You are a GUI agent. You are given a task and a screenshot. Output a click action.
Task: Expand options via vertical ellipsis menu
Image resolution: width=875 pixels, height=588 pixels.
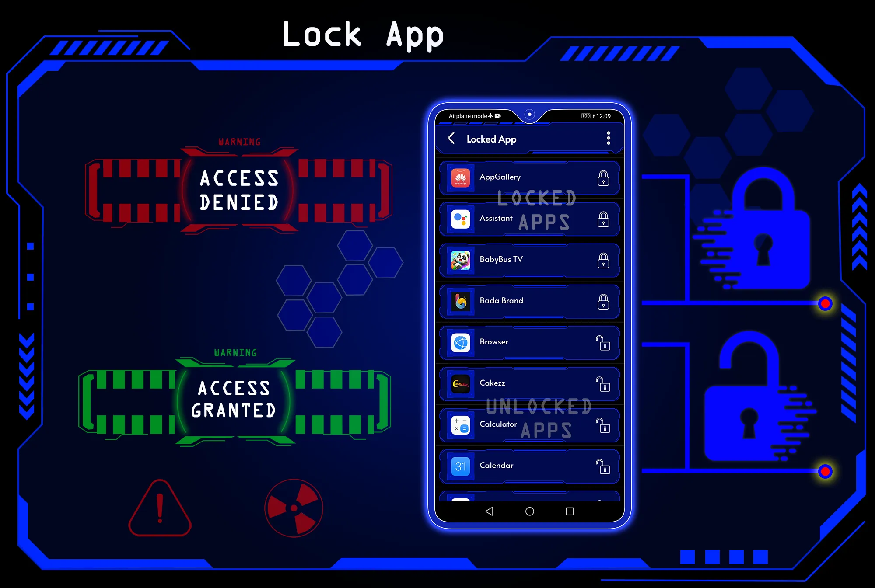click(609, 139)
